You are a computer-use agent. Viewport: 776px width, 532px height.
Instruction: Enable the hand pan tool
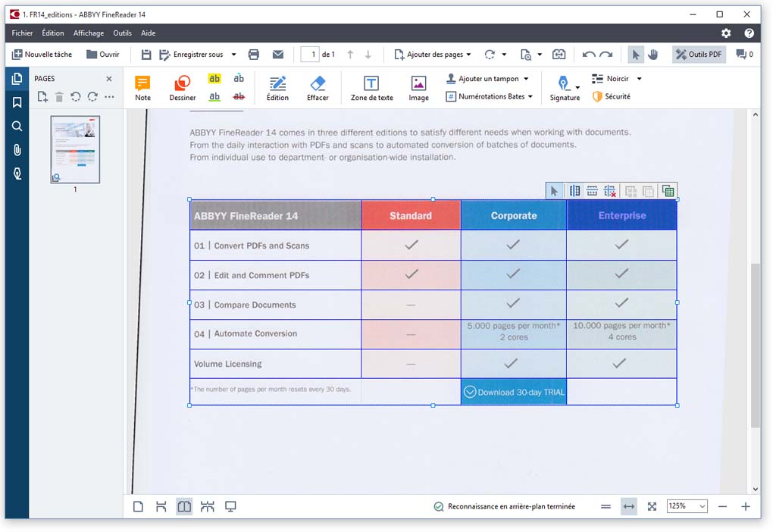coord(652,55)
